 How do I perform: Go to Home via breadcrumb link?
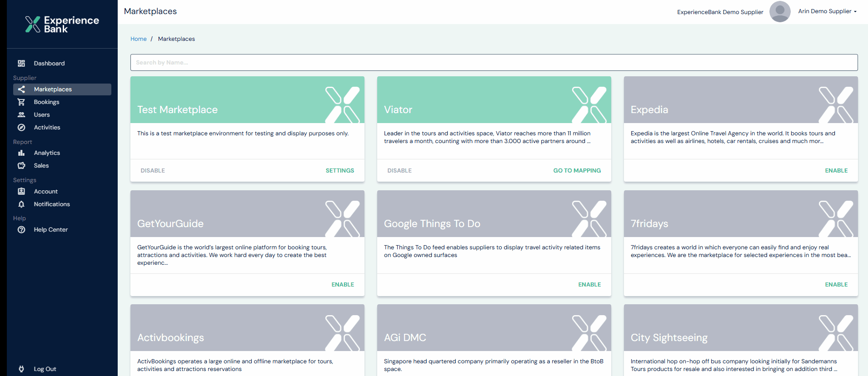click(138, 39)
